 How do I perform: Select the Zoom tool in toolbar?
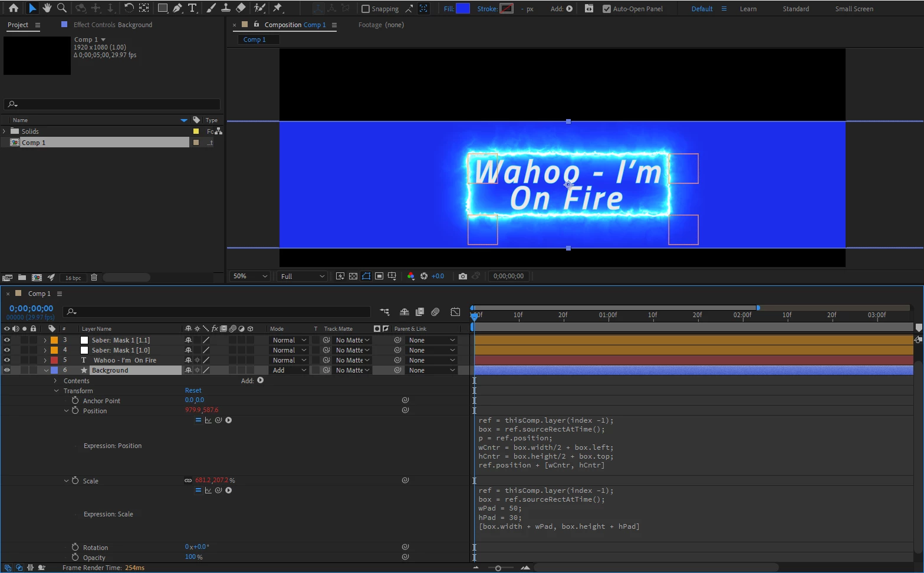point(62,8)
